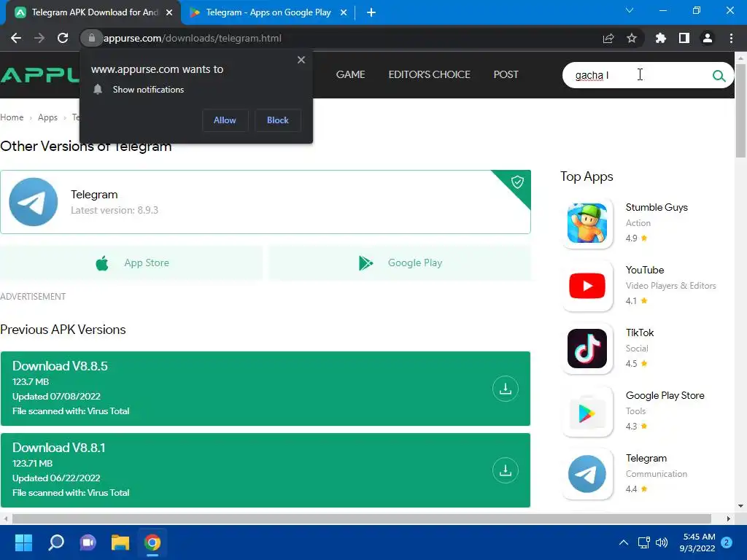Open Stumble Guys app icon
Screen dimensions: 747x560
click(x=587, y=223)
